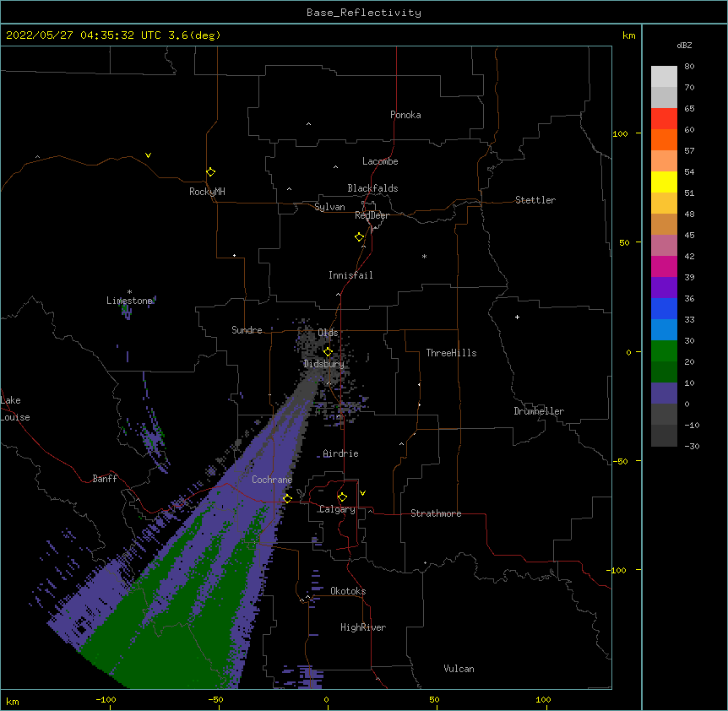Click the yellow diamond marker near RockyMH
This screenshot has height=711, width=728.
click(x=211, y=172)
